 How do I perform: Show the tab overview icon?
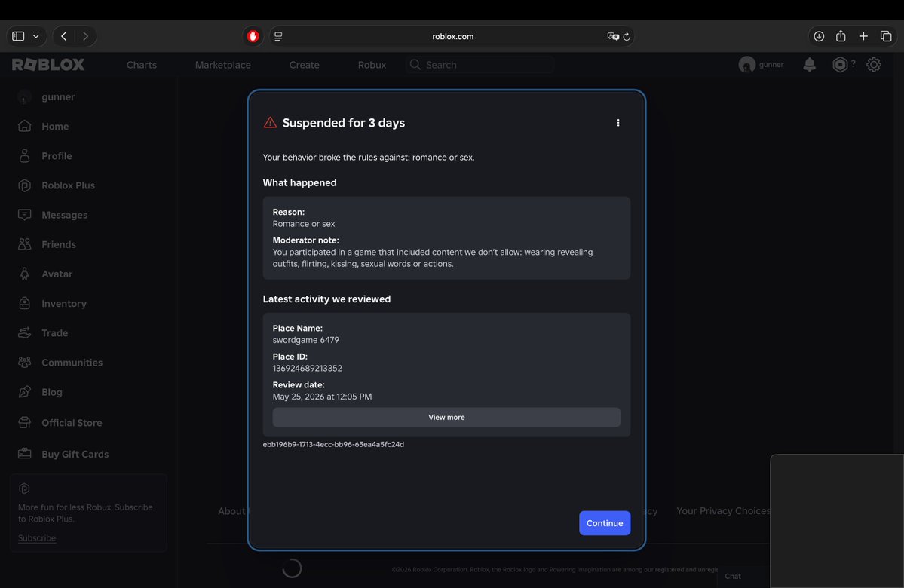(886, 36)
